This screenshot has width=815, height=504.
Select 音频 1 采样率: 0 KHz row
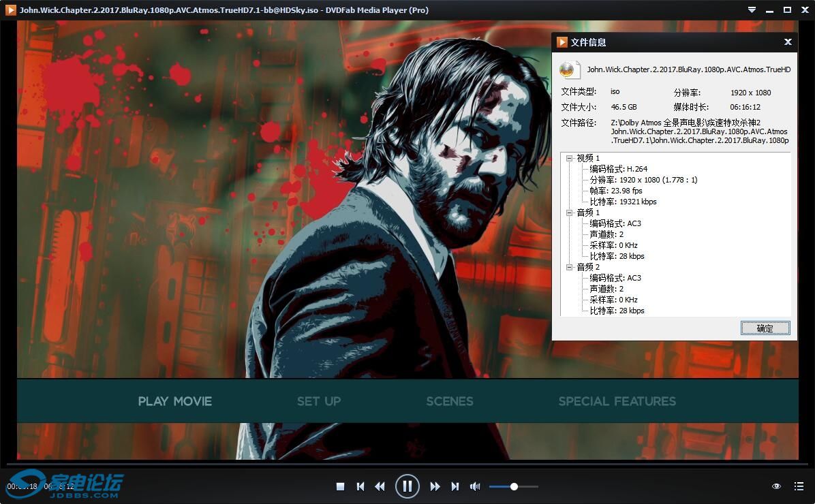(x=613, y=245)
